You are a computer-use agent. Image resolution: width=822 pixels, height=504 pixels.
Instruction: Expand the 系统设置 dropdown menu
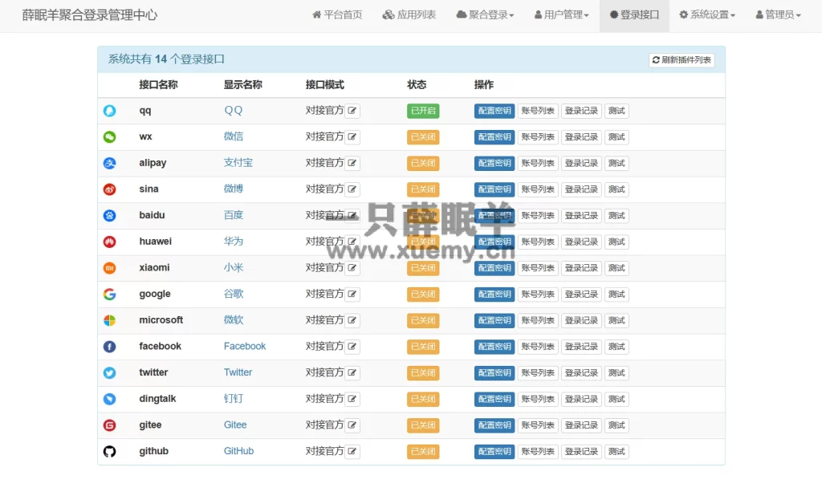point(706,14)
